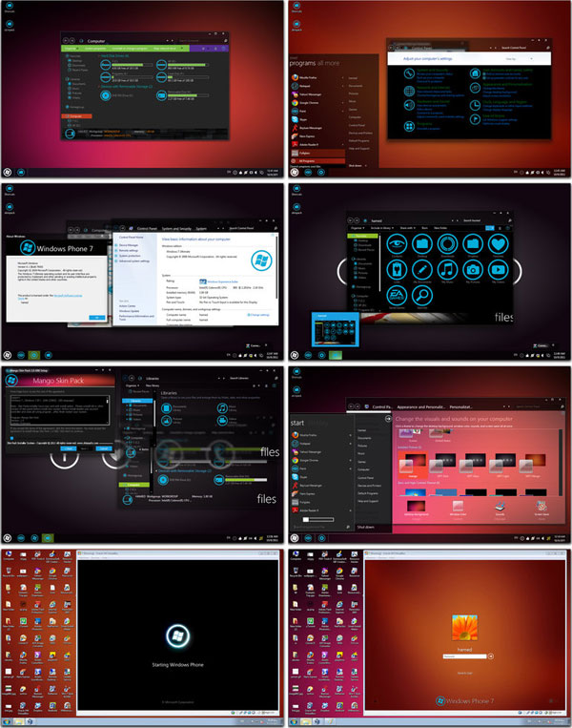572x728 pixels.
Task: Select Control Panel in 'programs all more' menu
Action: click(x=357, y=125)
